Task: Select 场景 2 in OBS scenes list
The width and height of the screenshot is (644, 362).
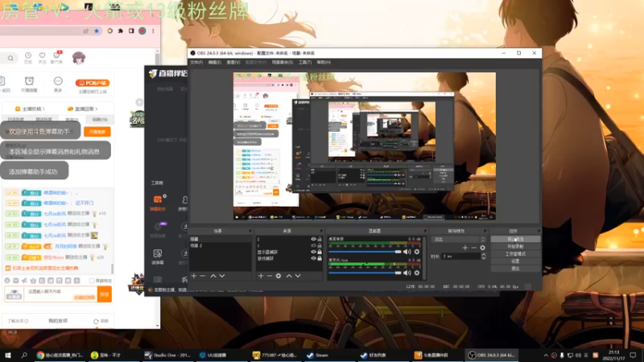Action: 220,245
